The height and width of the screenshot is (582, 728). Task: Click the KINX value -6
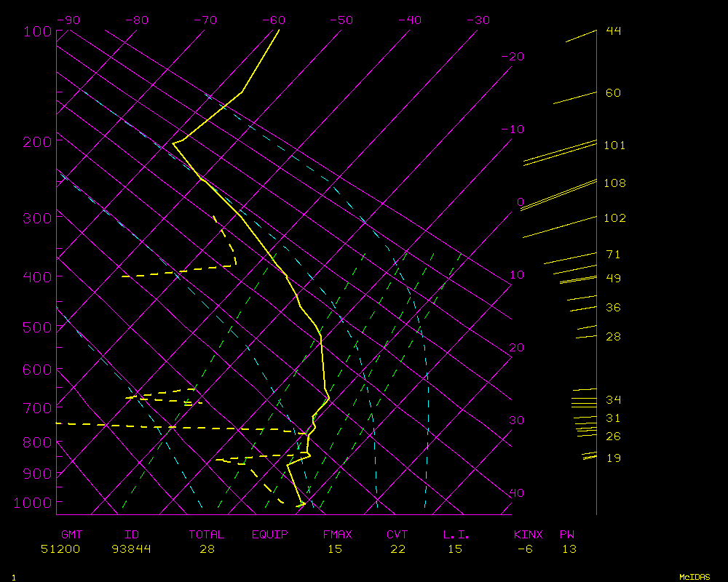click(x=525, y=549)
